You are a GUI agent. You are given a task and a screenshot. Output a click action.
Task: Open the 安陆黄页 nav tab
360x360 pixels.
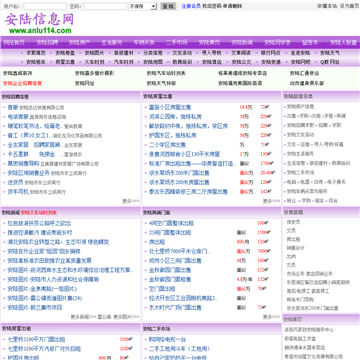[209, 42]
